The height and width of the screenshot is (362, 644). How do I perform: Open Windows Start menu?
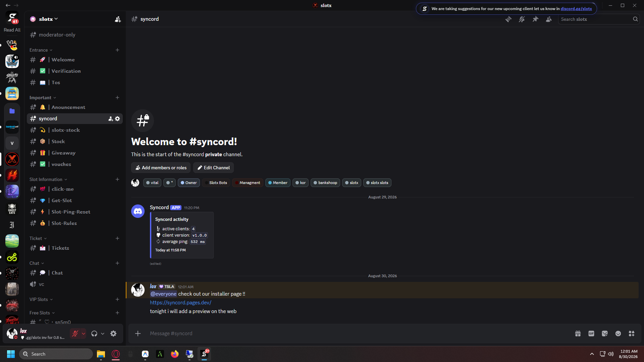pyautogui.click(x=11, y=354)
